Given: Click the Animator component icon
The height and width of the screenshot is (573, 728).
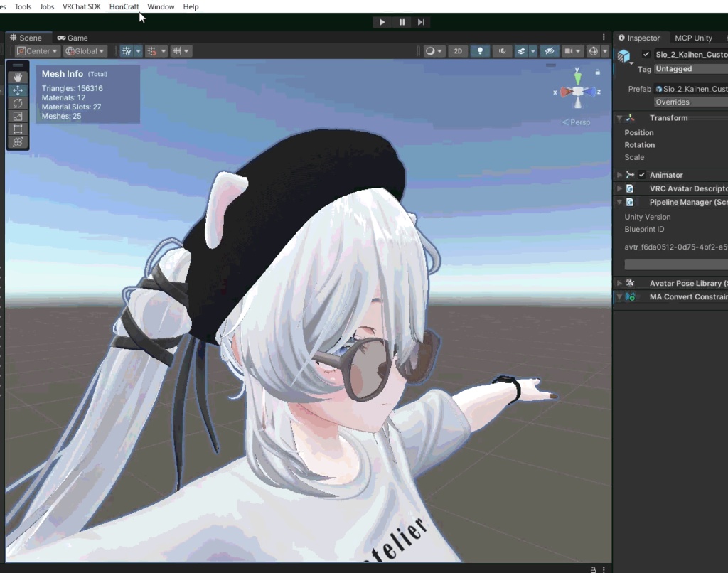Looking at the screenshot, I should click(630, 175).
